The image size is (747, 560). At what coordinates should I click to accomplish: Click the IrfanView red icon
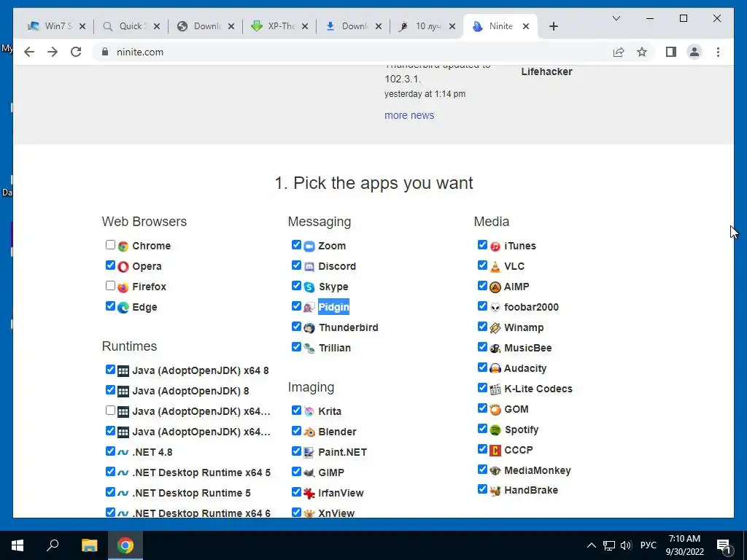309,494
